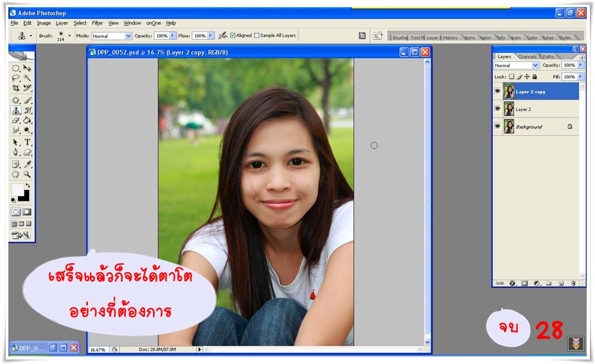Select the Custom Shape tool
Screen dimensions: 595x364
click(28, 152)
